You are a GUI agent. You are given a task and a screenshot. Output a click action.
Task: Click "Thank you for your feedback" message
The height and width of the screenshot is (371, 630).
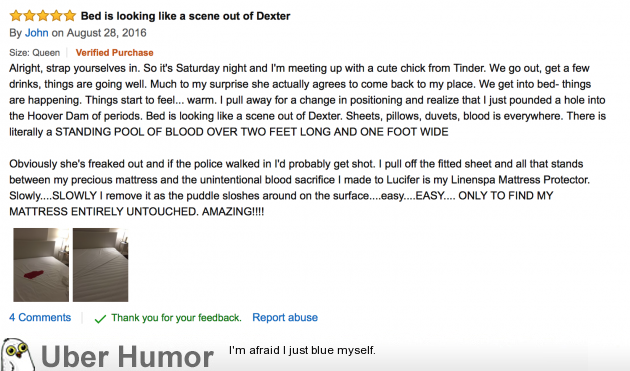click(x=176, y=318)
